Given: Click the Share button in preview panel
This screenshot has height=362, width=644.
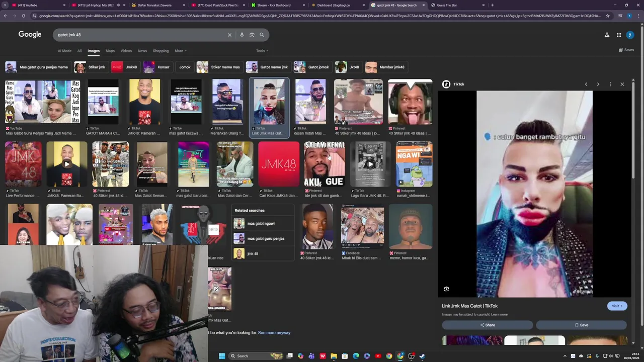Looking at the screenshot, I should [x=487, y=325].
